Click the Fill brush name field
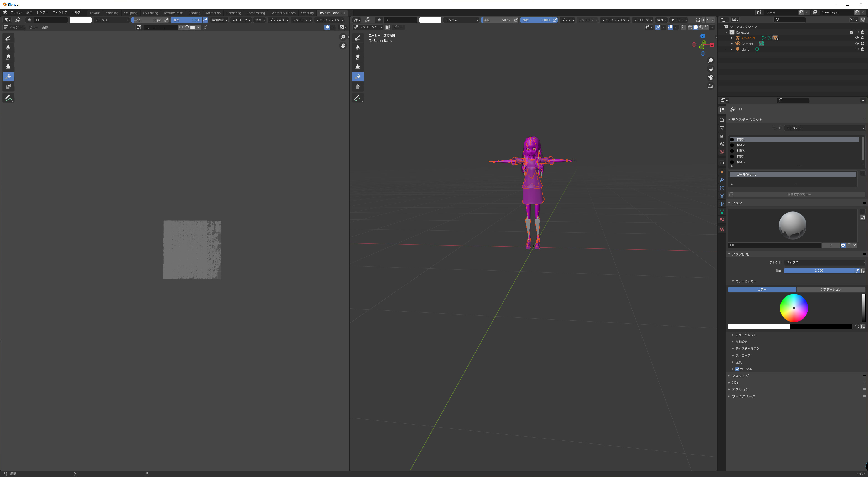The width and height of the screenshot is (868, 477). [774, 245]
